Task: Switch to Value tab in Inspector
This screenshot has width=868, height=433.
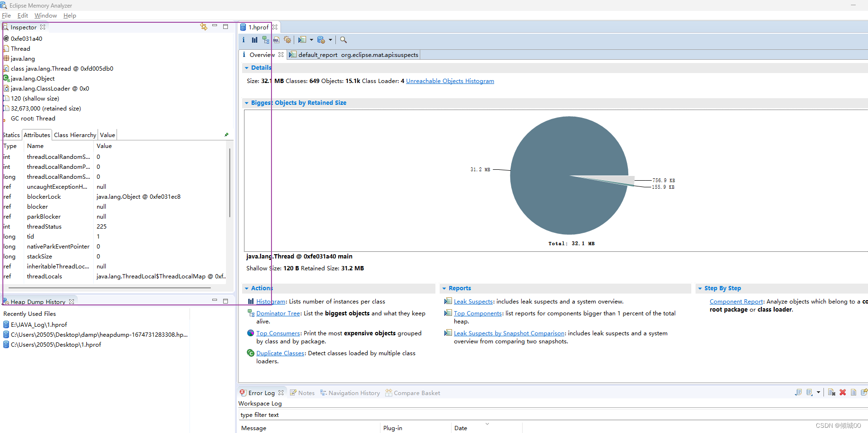Action: click(x=108, y=135)
